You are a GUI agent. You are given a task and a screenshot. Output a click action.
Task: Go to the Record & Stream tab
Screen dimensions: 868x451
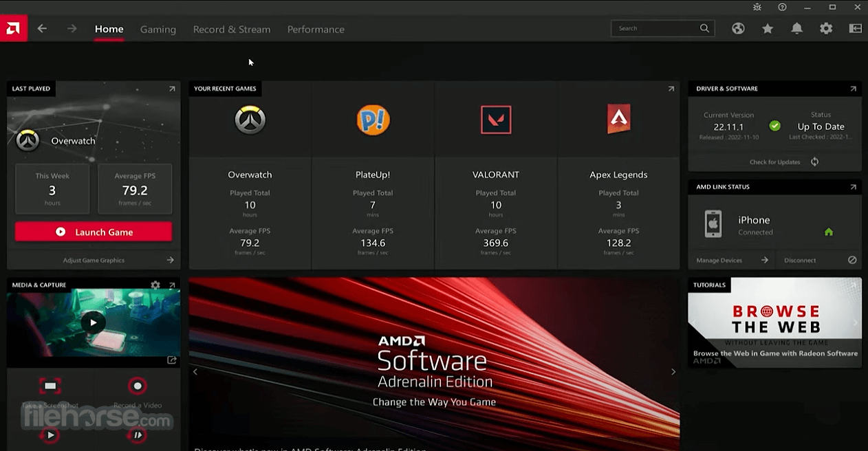coord(232,29)
